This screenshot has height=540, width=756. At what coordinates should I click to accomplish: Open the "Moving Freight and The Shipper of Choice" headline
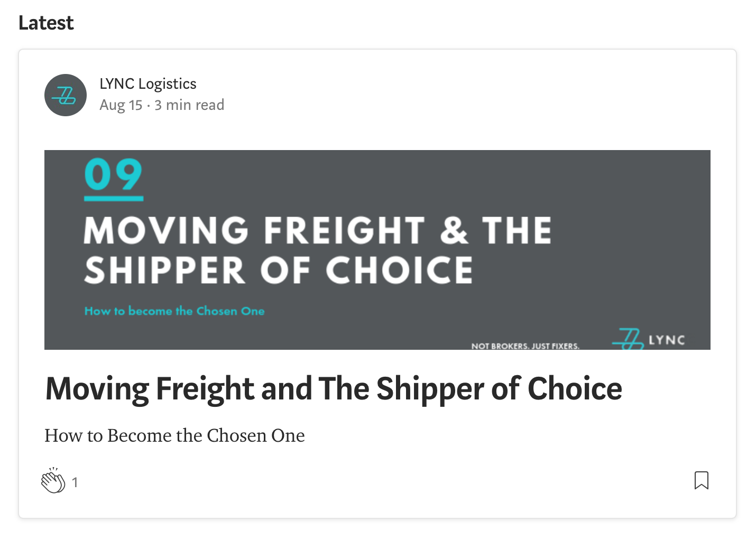(x=334, y=389)
